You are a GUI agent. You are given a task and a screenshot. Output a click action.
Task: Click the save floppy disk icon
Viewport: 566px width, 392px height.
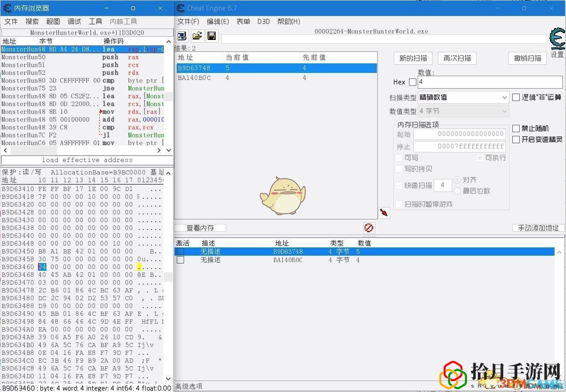coord(212,36)
